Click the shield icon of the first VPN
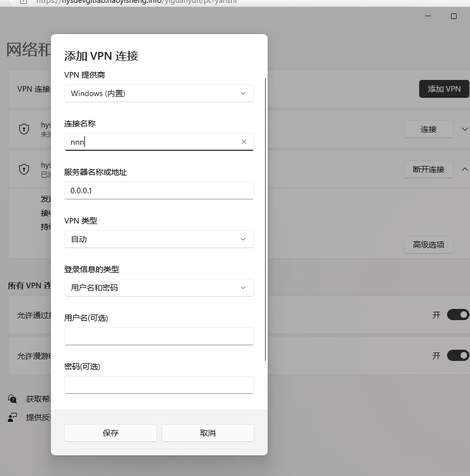This screenshot has height=476, width=470. pyautogui.click(x=24, y=129)
